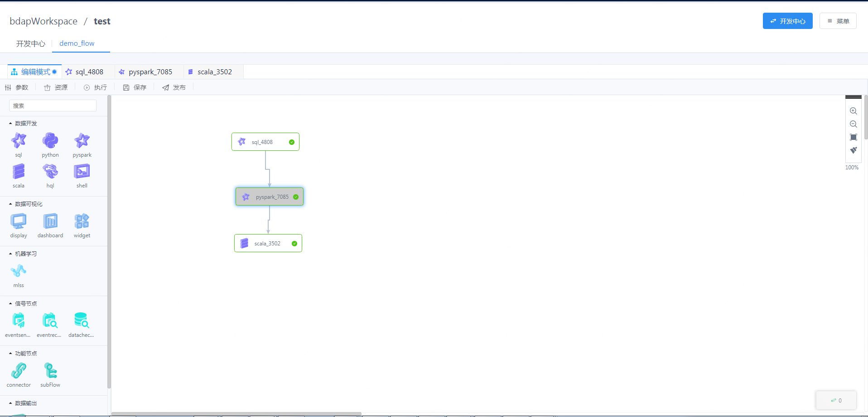Screen dimensions: 868x417
Task: Collapse the 数据可视化 section
Action: point(11,204)
